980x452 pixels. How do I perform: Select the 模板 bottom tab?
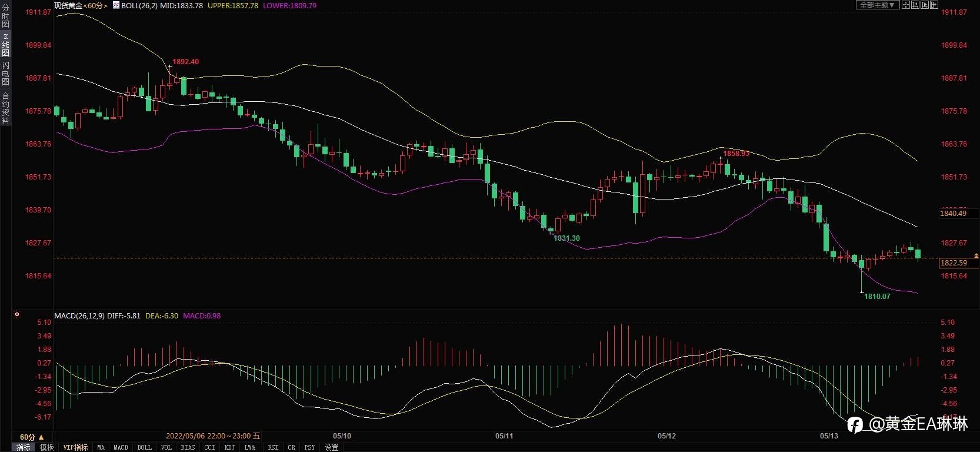(46, 447)
